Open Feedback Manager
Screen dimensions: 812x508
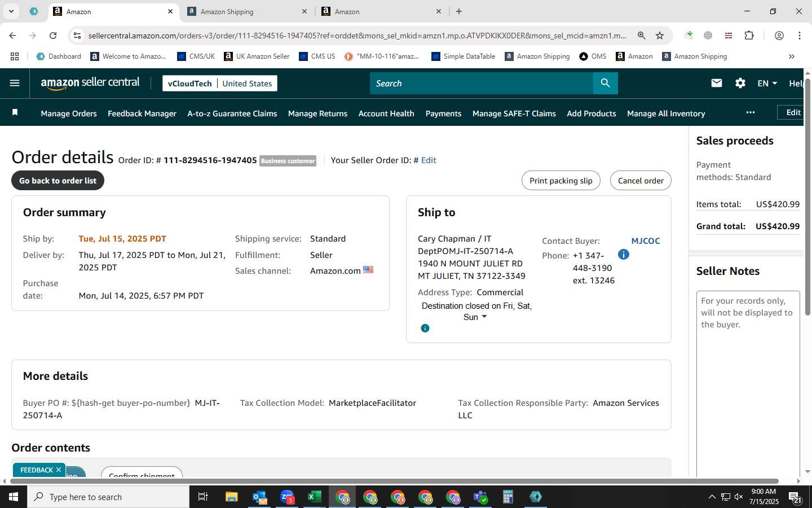142,113
